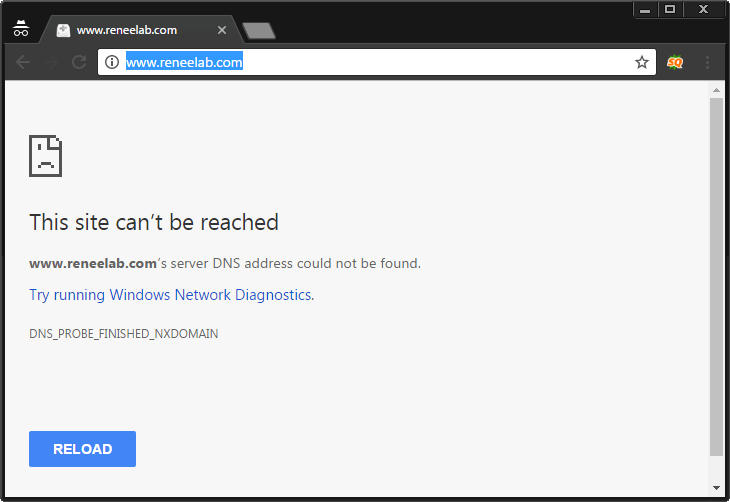Open the Chrome three-dot menu

[x=708, y=62]
